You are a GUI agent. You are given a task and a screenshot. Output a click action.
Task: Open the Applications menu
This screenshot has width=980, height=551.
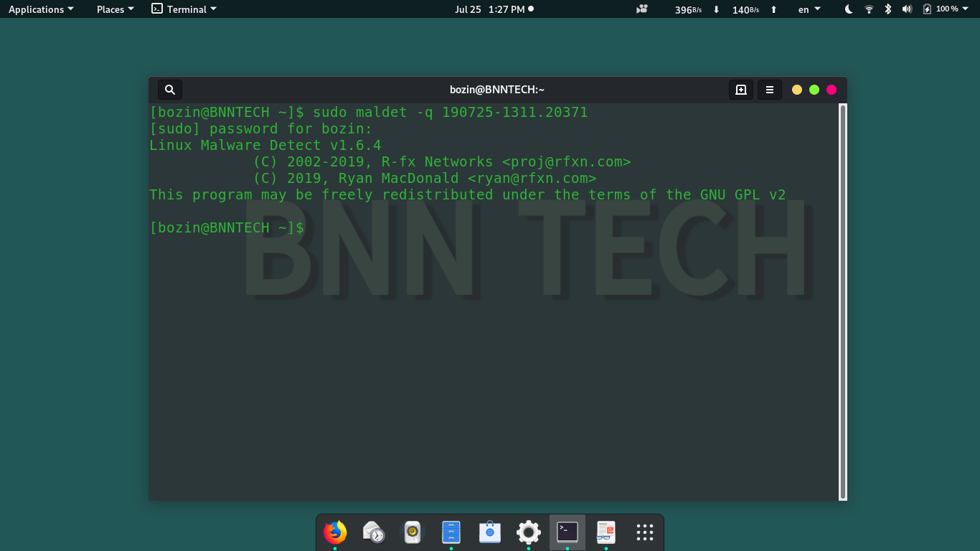click(41, 9)
